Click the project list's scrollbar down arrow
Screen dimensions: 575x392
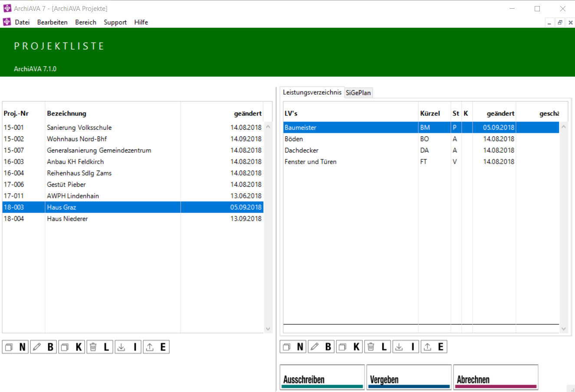tap(268, 329)
